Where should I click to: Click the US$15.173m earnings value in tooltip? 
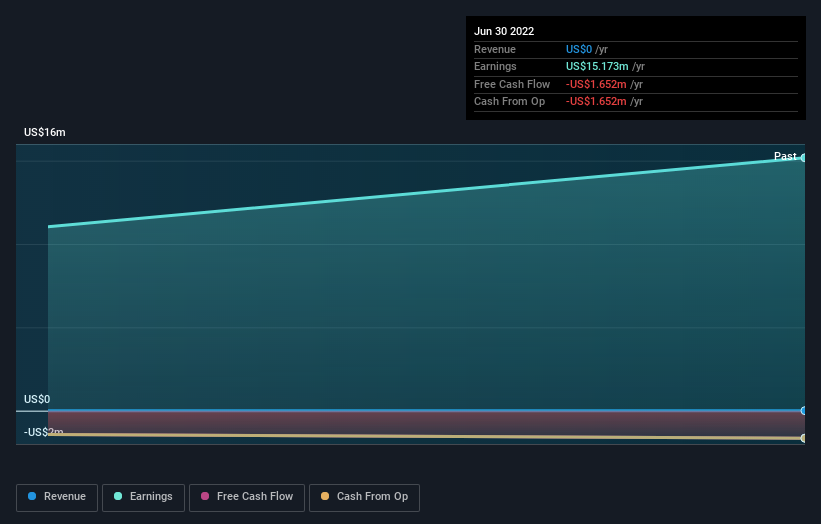pos(597,66)
